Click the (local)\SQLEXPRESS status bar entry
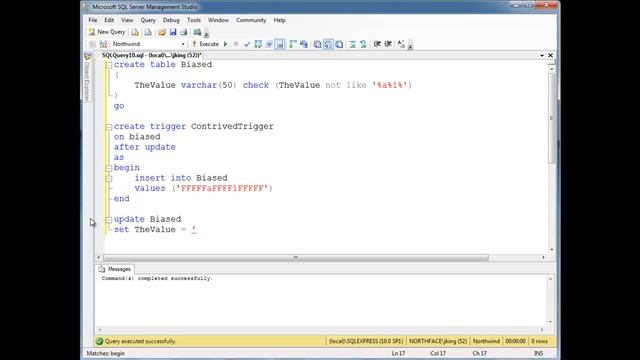Screen dimensions: 640x360 (x=366, y=341)
